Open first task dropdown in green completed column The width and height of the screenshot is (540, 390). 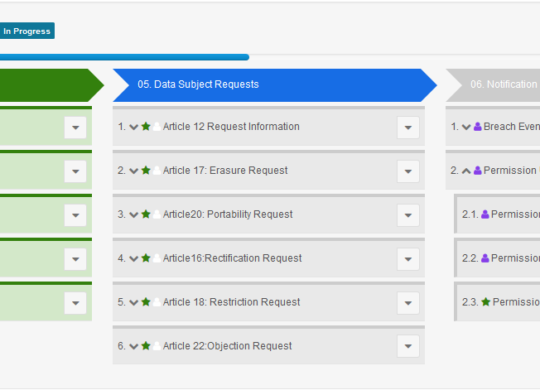[x=75, y=127]
